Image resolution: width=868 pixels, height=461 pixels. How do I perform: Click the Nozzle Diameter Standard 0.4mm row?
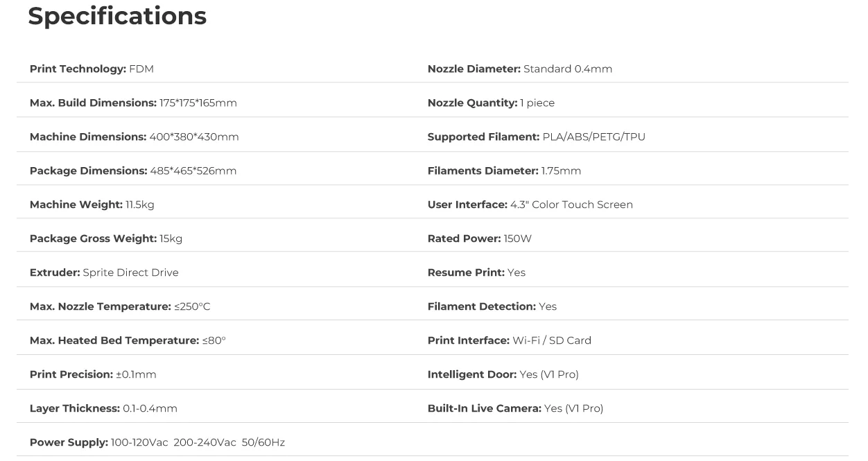pos(519,69)
